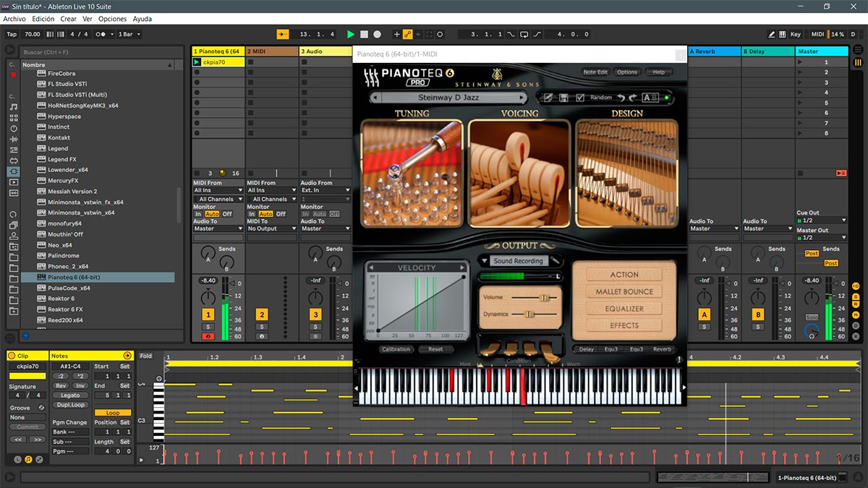Click Pianoteq Options button

point(627,72)
